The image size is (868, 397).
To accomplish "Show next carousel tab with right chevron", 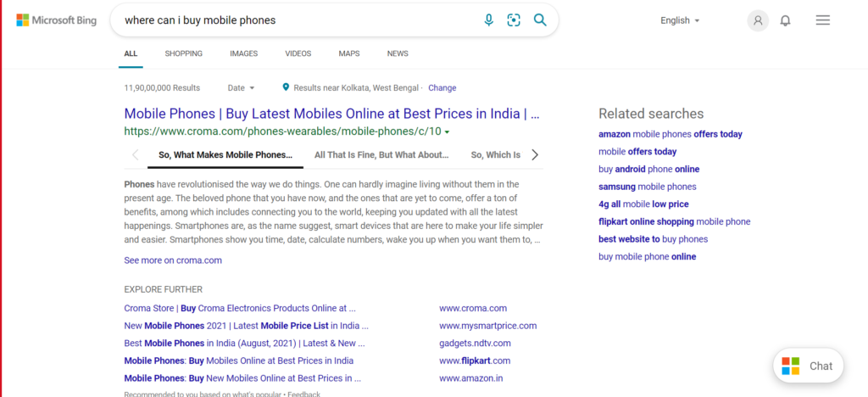I will (535, 155).
